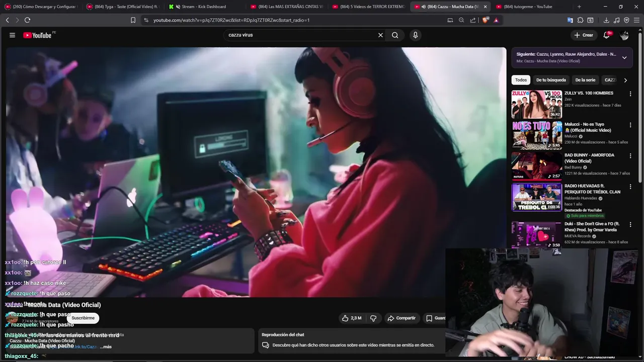This screenshot has height=362, width=644.
Task: Open options for Malucci No es Tuyo
Action: click(630, 125)
